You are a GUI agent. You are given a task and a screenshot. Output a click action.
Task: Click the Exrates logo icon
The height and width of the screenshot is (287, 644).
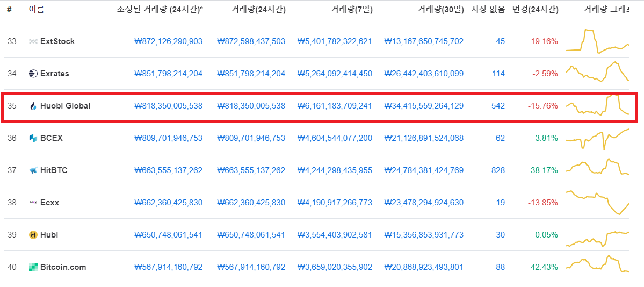33,74
